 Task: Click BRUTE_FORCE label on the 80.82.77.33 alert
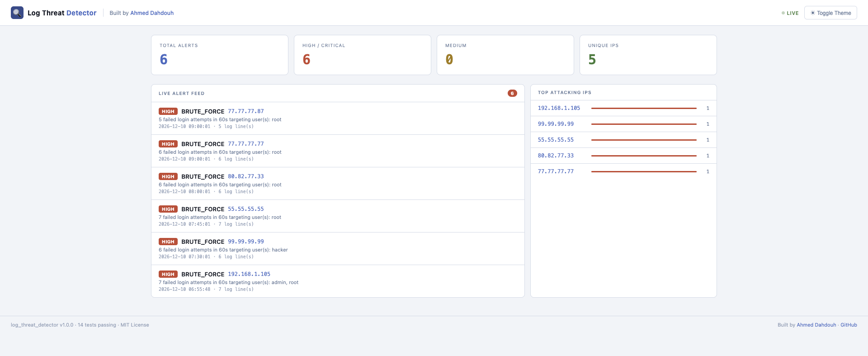pyautogui.click(x=203, y=176)
